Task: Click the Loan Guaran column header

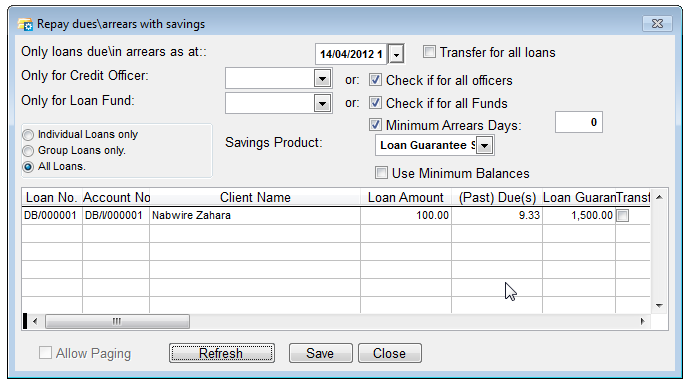Action: pos(579,197)
